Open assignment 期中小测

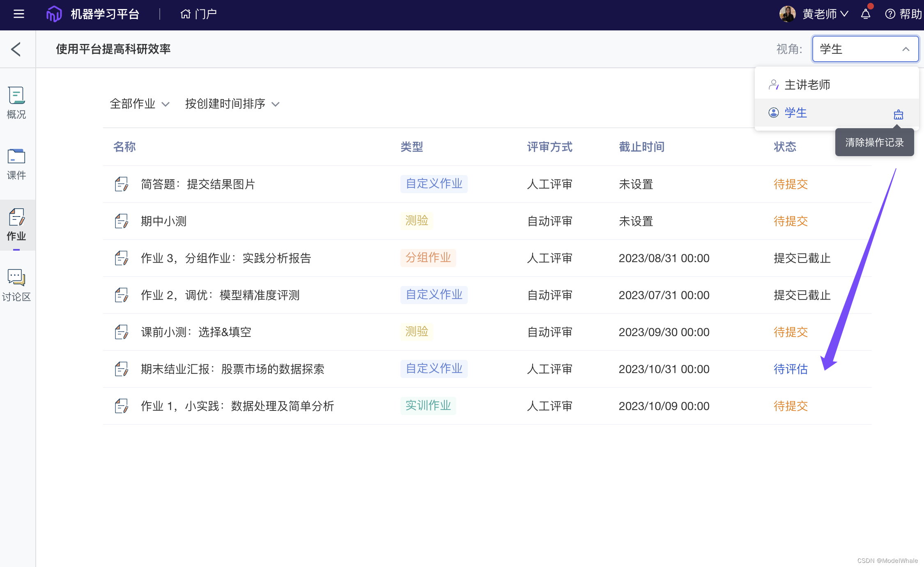[x=163, y=221]
